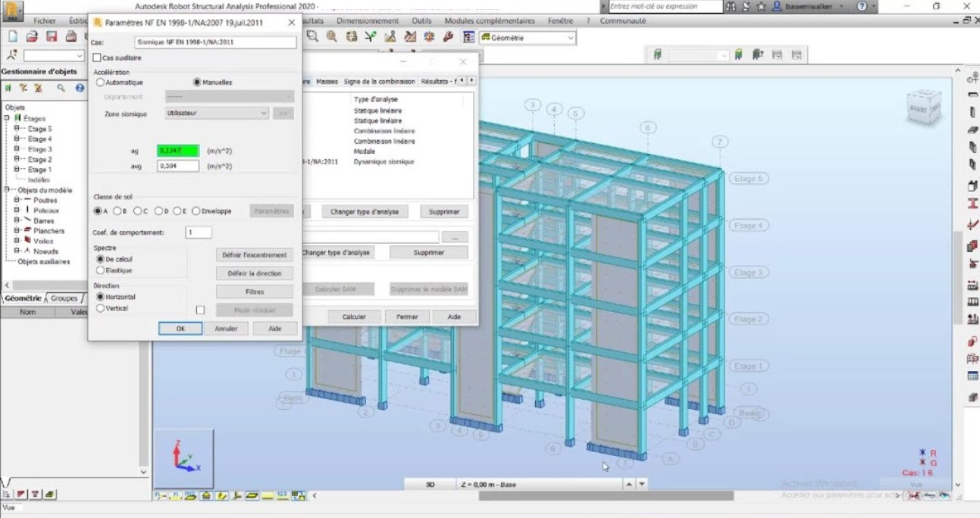Expand the Poutres tree node
The width and height of the screenshot is (980, 518).
17,200
